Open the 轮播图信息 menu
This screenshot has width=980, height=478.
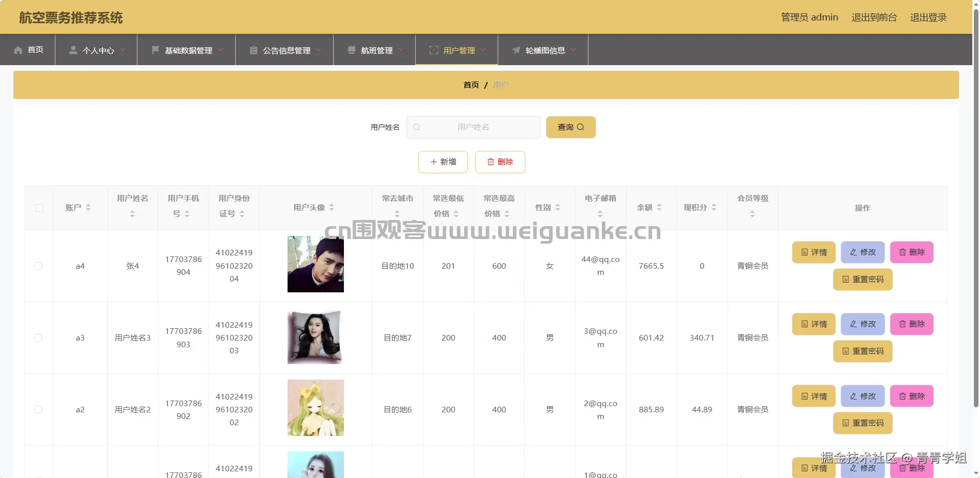[543, 50]
